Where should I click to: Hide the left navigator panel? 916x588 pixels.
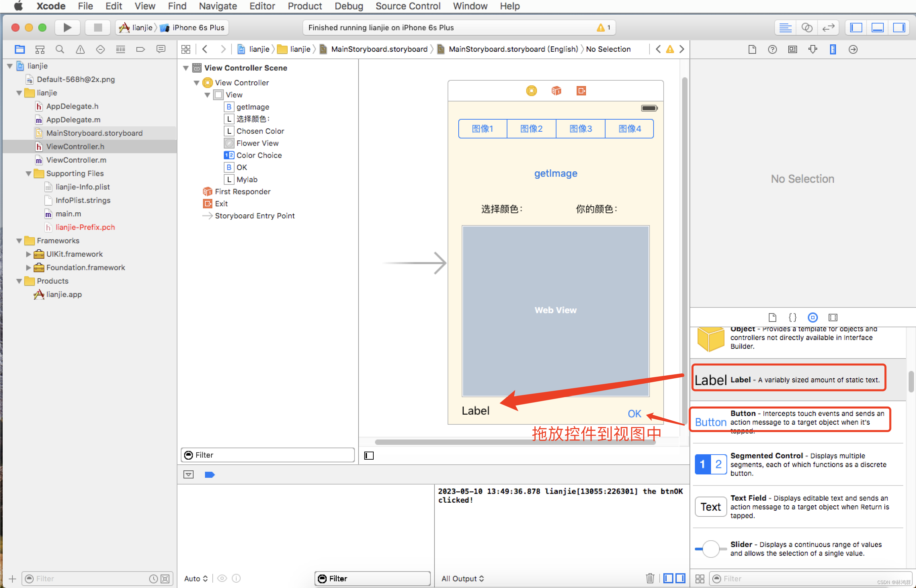pos(856,27)
